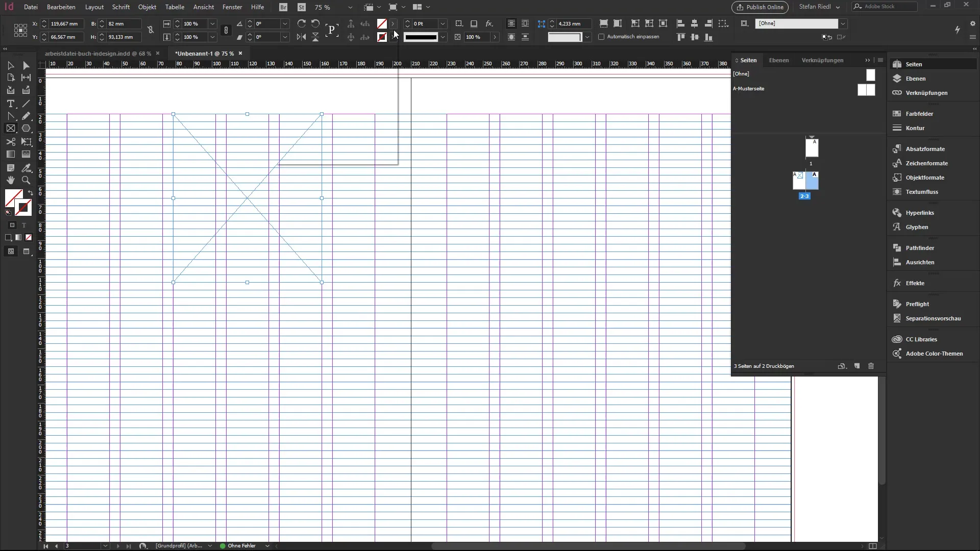Viewport: 980px width, 551px height.
Task: Open zoom level 75 % dropdown
Action: pos(350,8)
